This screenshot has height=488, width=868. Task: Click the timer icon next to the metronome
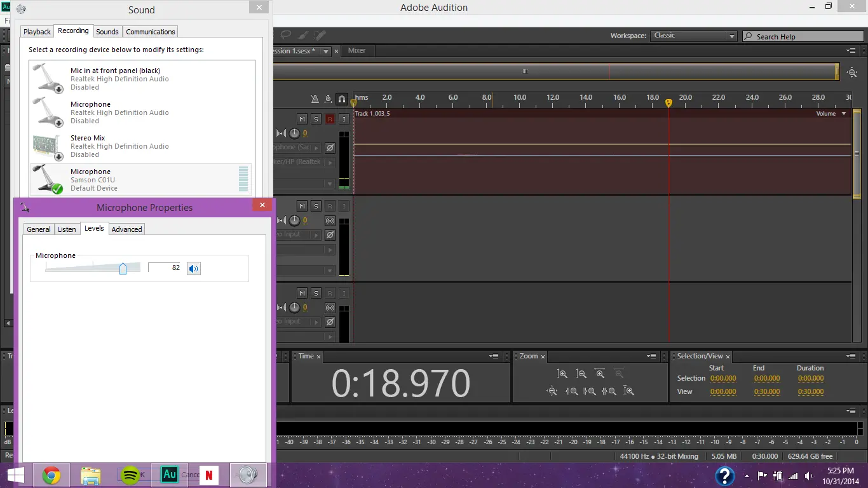(328, 99)
